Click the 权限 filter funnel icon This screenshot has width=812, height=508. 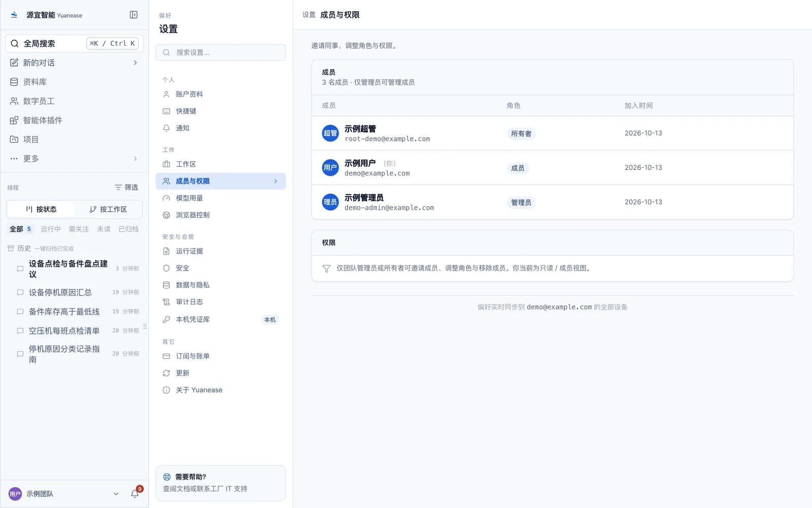coord(326,268)
